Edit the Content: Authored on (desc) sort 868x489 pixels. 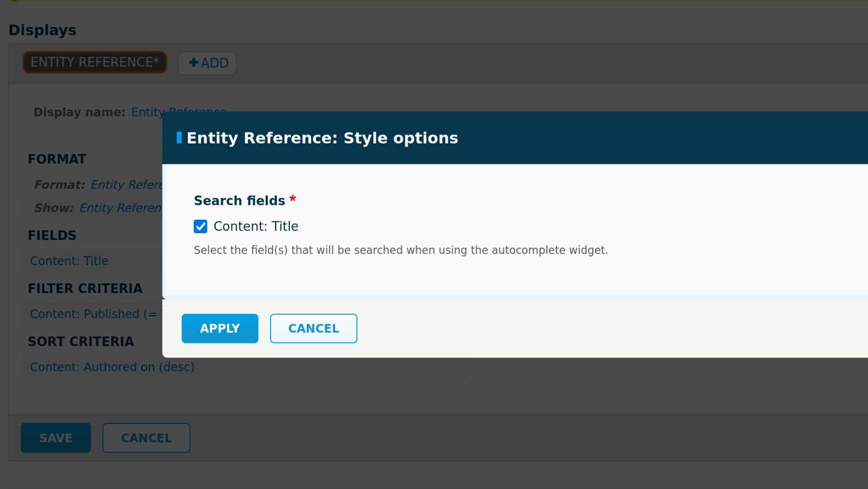click(112, 367)
